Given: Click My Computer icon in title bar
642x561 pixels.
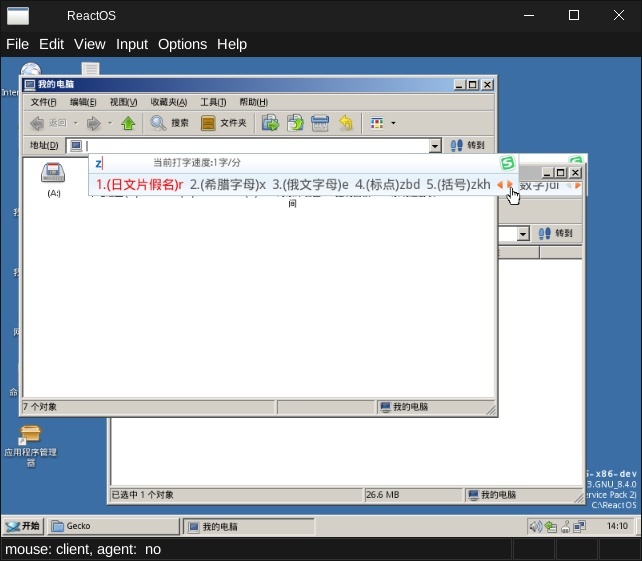Looking at the screenshot, I should [29, 85].
